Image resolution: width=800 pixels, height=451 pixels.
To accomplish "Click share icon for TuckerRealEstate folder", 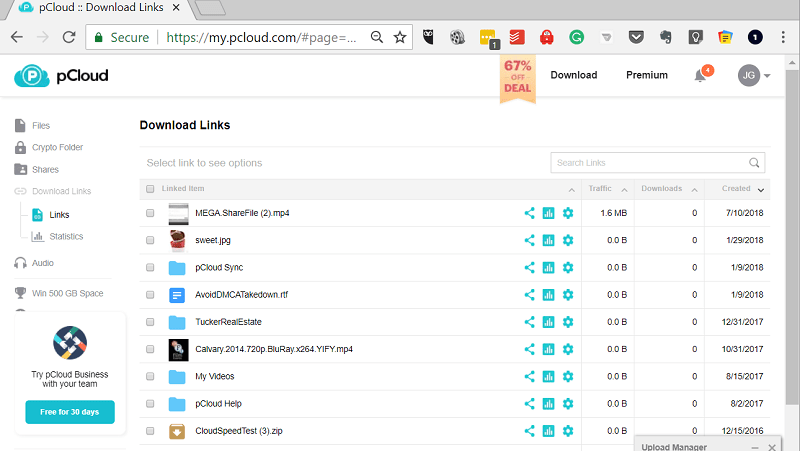I will click(x=529, y=322).
